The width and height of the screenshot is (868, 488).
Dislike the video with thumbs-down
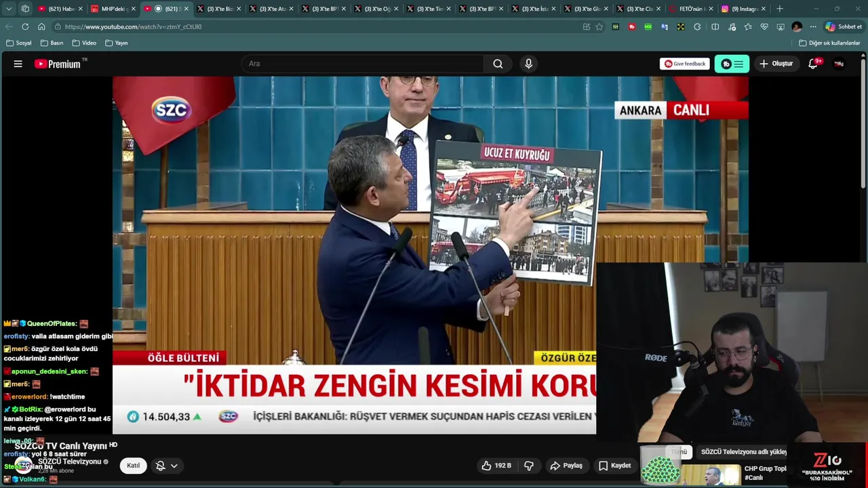[x=529, y=466]
